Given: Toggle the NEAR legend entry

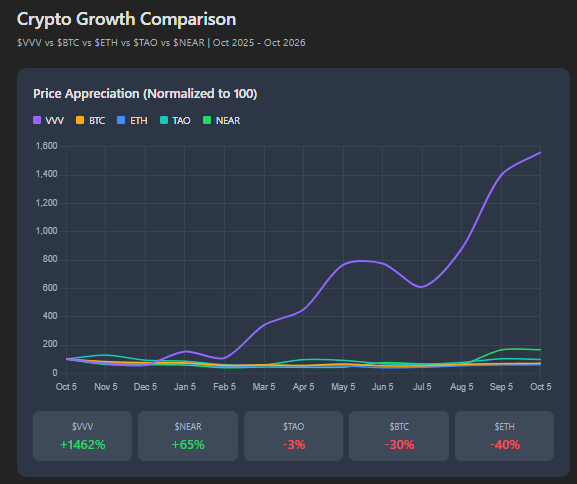Looking at the screenshot, I should point(222,120).
